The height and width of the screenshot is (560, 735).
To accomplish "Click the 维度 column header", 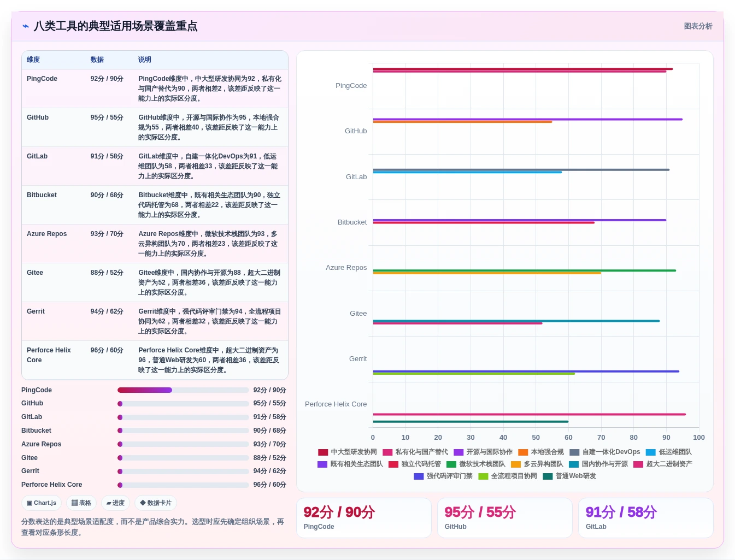I will 33,60.
